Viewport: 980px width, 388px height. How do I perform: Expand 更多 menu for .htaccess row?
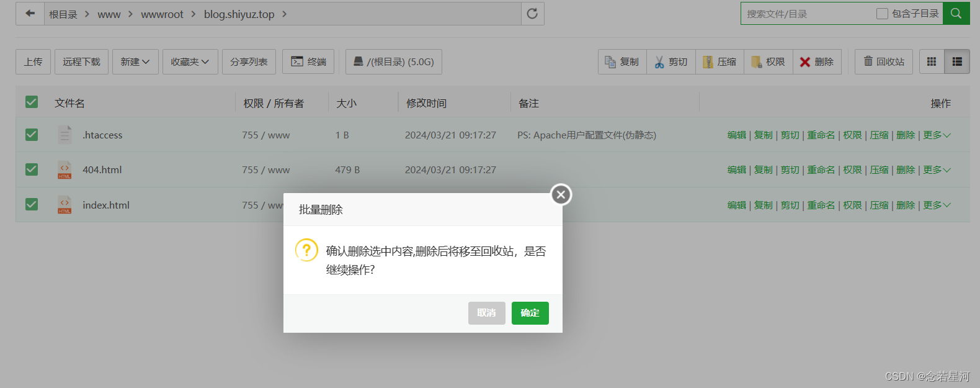click(x=936, y=135)
